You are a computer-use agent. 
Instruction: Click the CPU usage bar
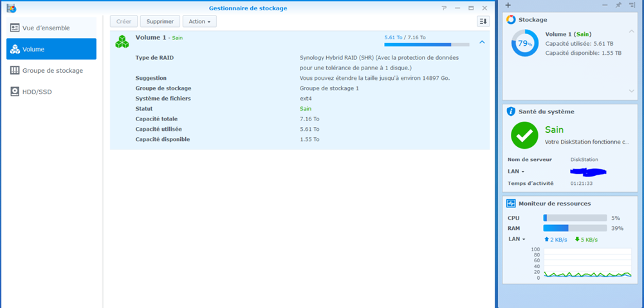pyautogui.click(x=575, y=218)
